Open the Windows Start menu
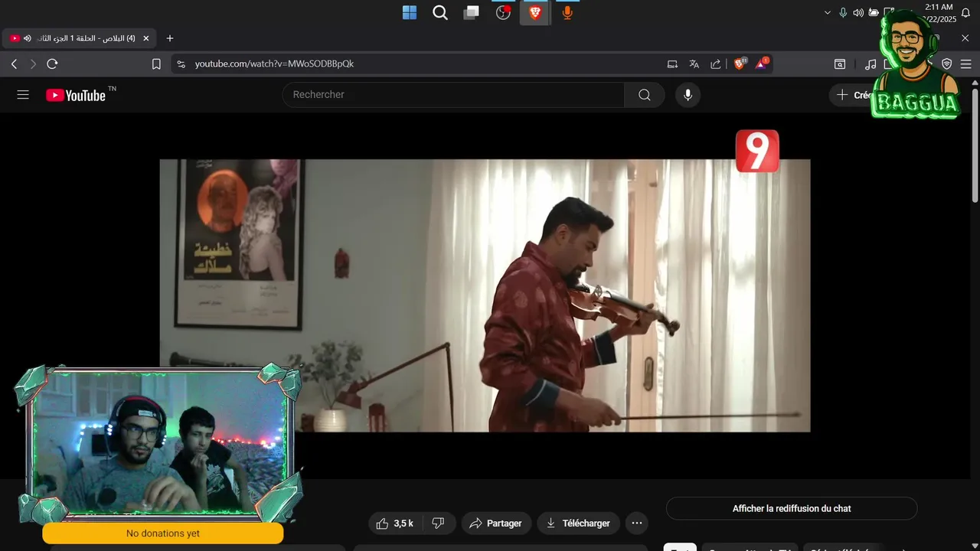This screenshot has width=980, height=551. (410, 12)
